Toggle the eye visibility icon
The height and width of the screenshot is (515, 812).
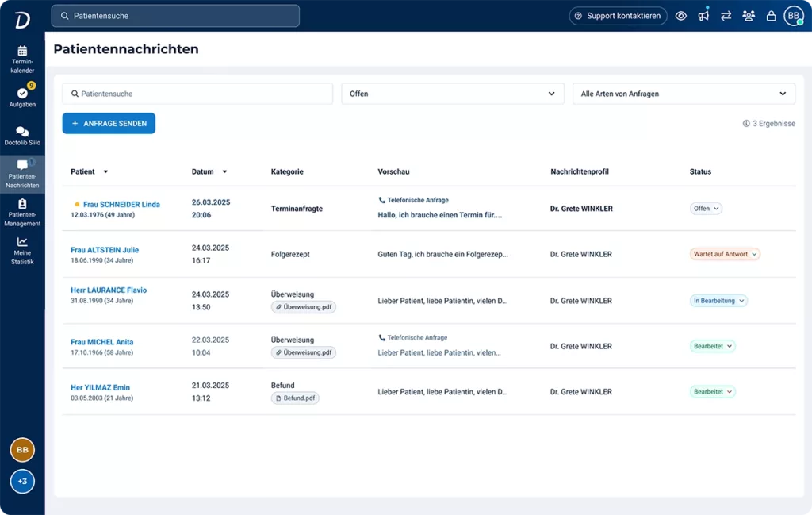coord(681,16)
